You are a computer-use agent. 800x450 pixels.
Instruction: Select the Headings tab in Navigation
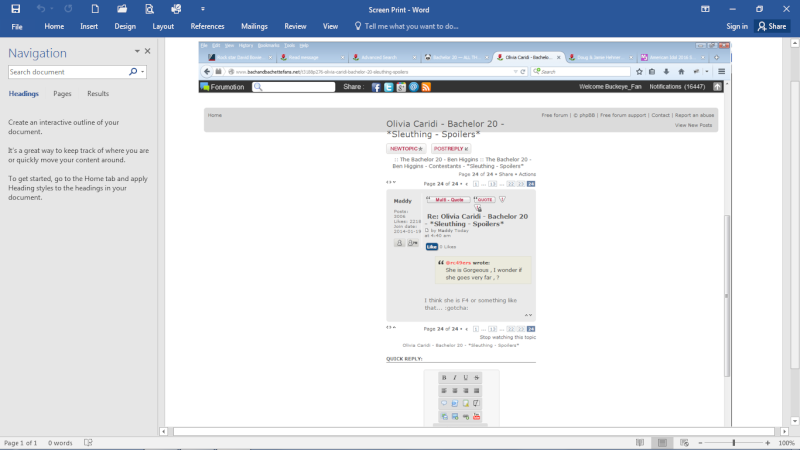(x=23, y=94)
